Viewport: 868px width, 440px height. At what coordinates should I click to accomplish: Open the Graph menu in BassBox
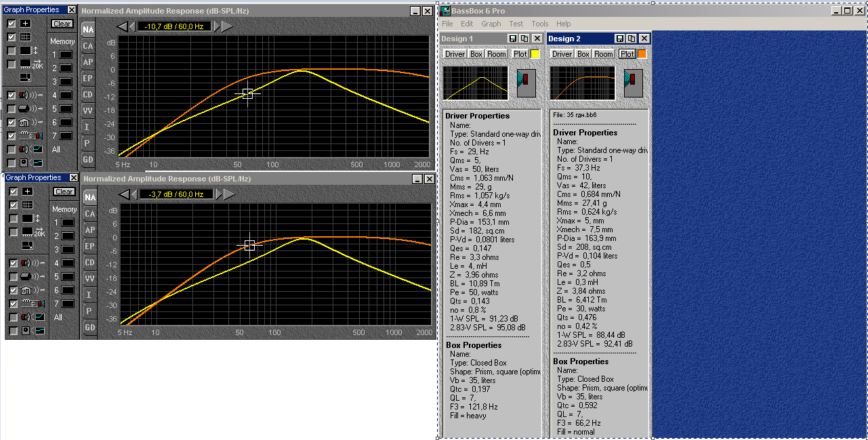[491, 24]
